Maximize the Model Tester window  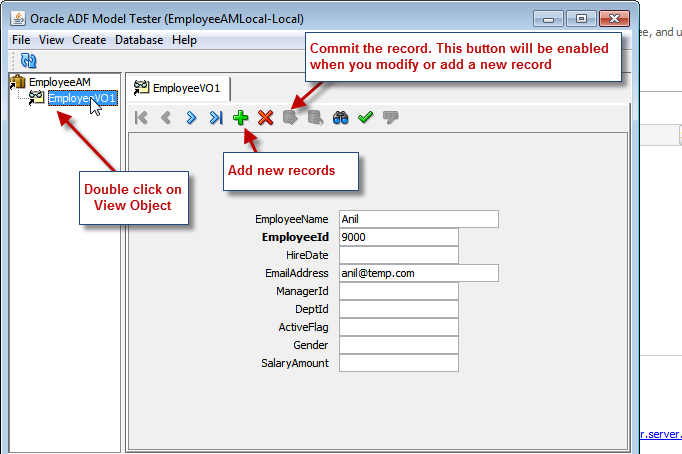582,19
